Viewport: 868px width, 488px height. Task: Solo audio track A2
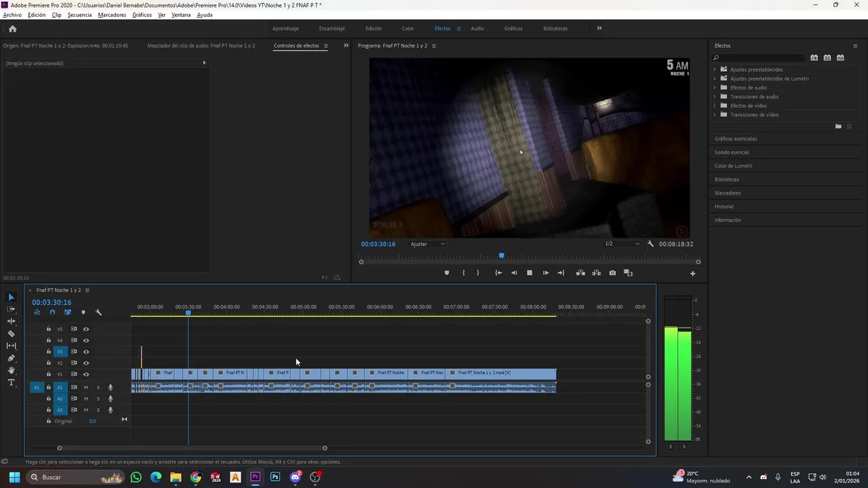click(x=98, y=399)
